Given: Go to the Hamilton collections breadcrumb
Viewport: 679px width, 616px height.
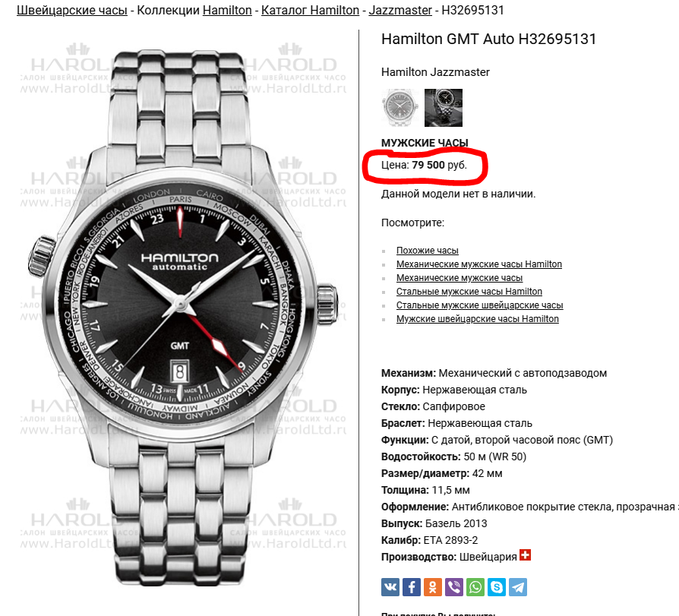Looking at the screenshot, I should [x=227, y=10].
